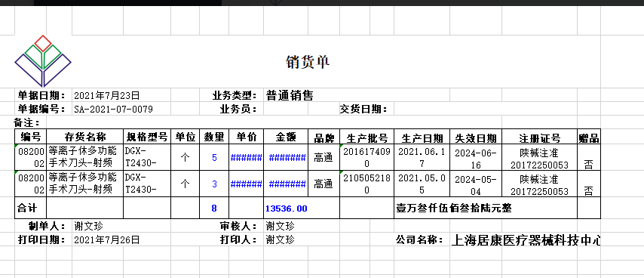Click the 交货日期 label cell
Screen dimensions: 644x278
363,109
